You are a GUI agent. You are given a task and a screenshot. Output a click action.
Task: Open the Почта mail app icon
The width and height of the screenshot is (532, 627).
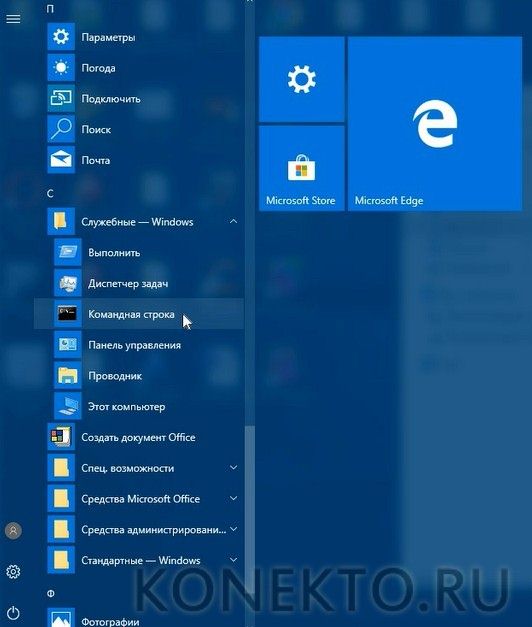61,160
